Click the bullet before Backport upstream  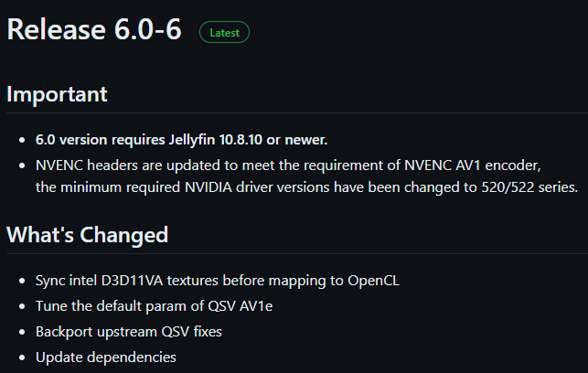22,332
